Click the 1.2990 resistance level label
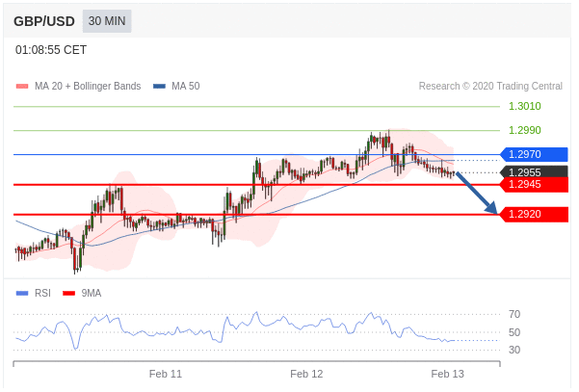The height and width of the screenshot is (392, 579). [525, 130]
